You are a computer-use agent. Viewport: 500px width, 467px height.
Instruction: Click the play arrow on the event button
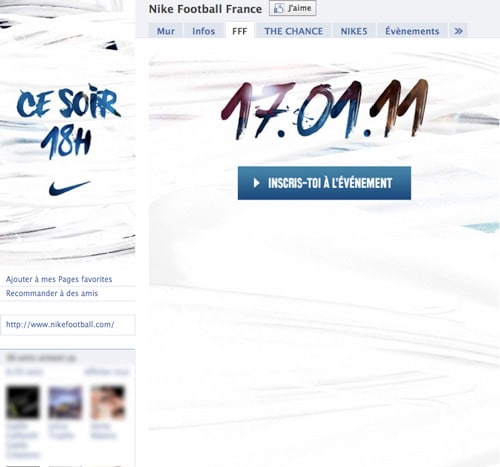coord(256,183)
